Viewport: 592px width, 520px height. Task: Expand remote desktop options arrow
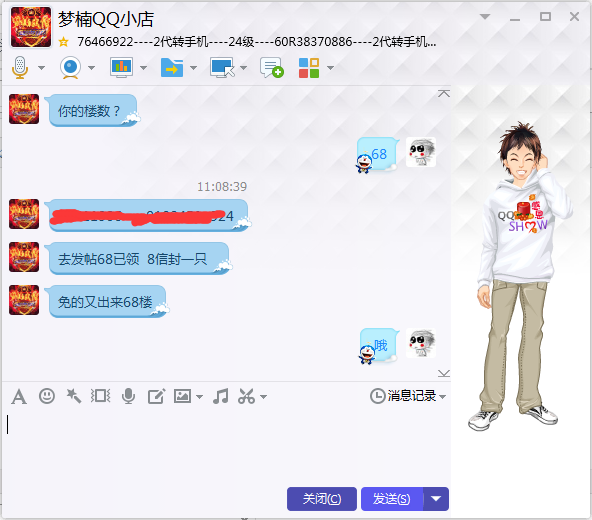[244, 68]
